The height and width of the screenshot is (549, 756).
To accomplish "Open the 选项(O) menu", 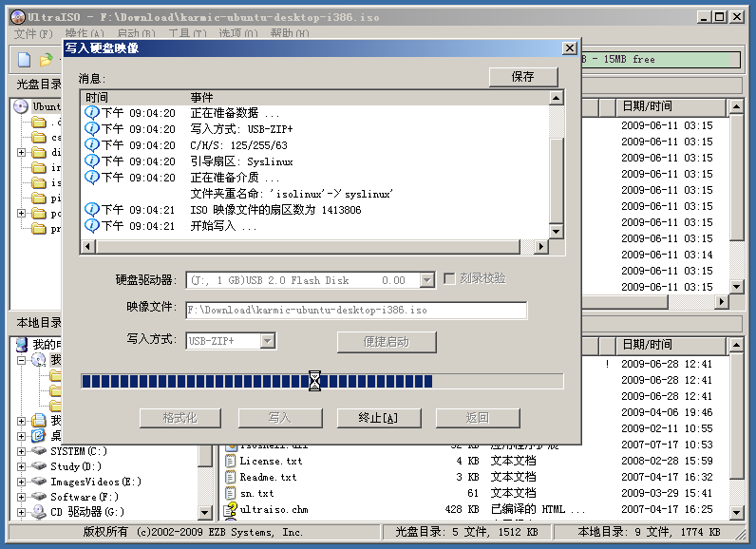I will tap(238, 34).
